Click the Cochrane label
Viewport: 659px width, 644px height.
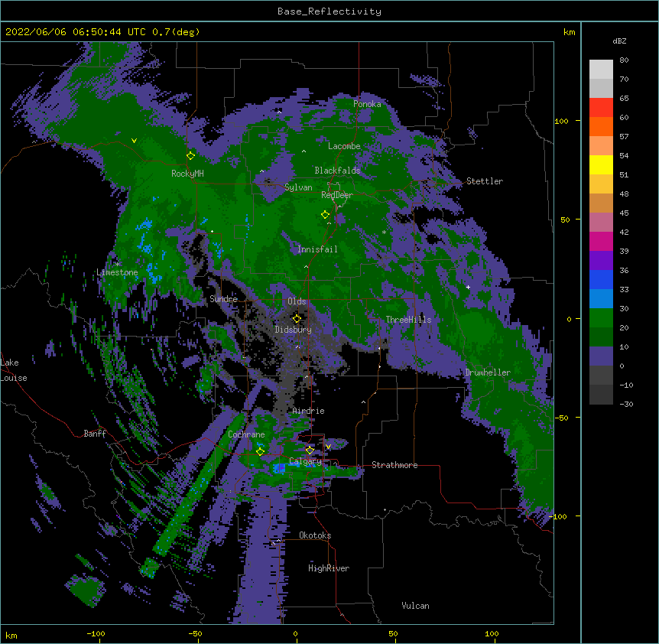[x=246, y=434]
